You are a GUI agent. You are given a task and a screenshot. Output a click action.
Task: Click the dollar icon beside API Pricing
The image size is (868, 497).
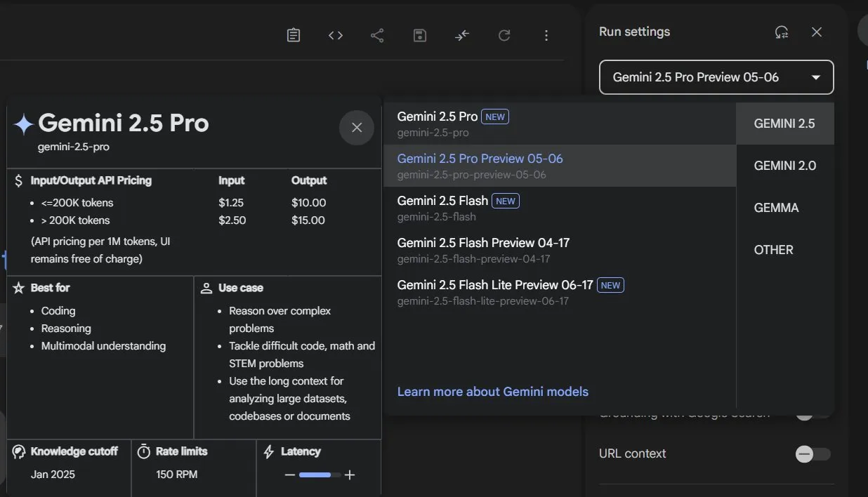[x=18, y=180]
